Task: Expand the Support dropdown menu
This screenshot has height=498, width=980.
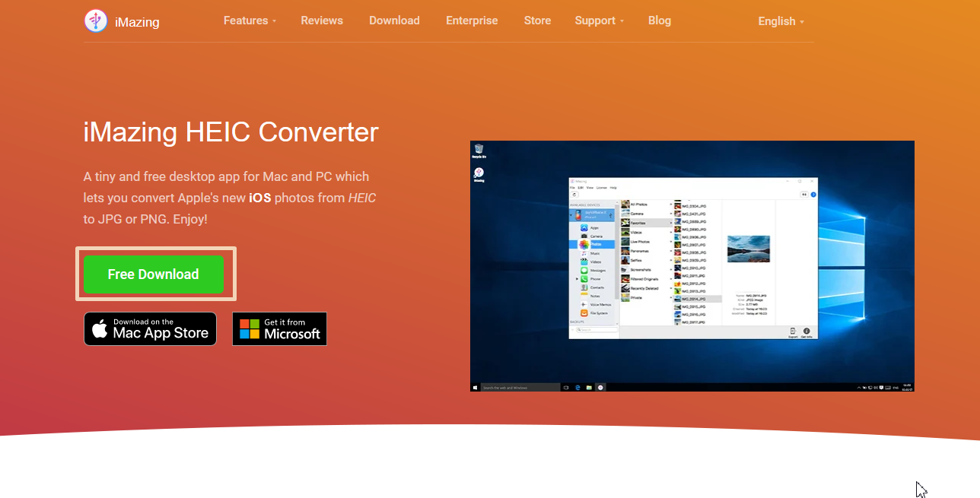Action: [x=600, y=21]
